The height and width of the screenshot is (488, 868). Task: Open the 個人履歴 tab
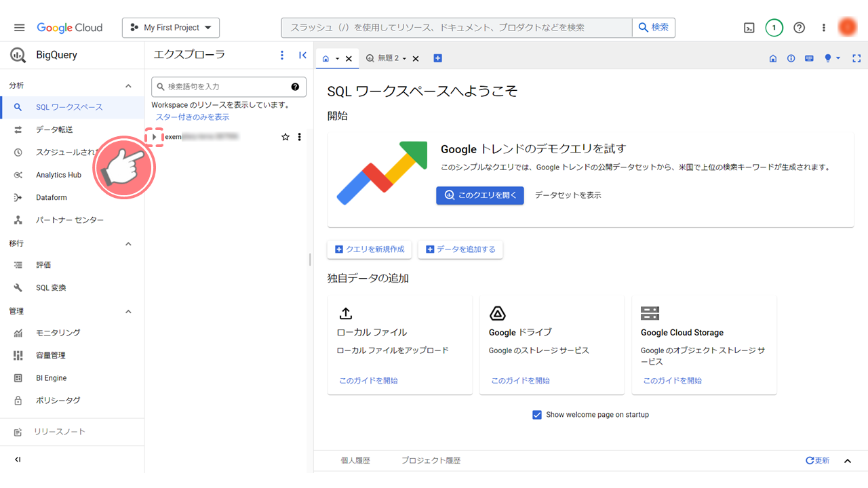[355, 461]
